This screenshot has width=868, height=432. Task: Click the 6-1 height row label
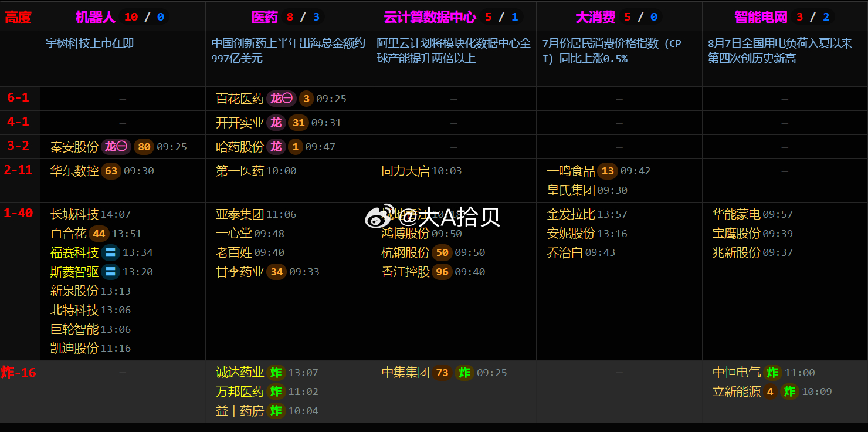point(18,97)
